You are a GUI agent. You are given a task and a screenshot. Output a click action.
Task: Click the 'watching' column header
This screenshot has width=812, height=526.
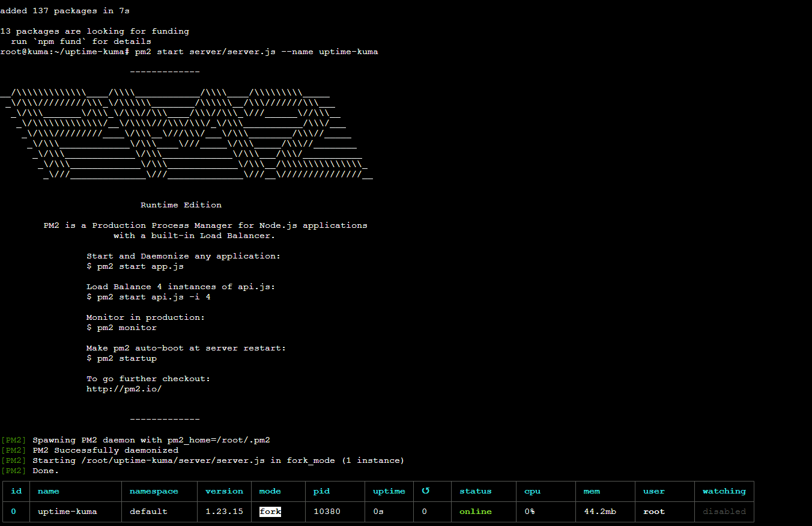[x=724, y=491]
